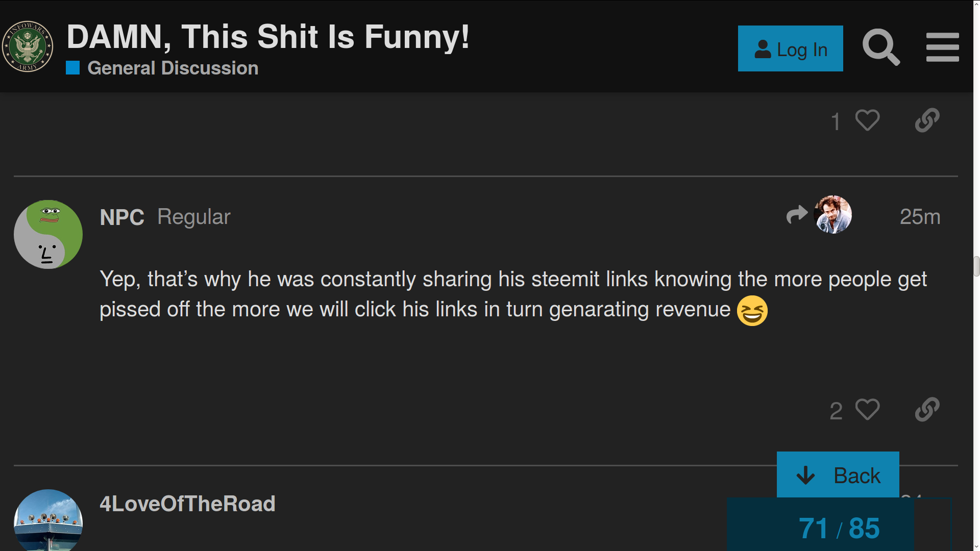Image resolution: width=980 pixels, height=551 pixels.
Task: Click the Infowars Army site logo
Action: [28, 46]
